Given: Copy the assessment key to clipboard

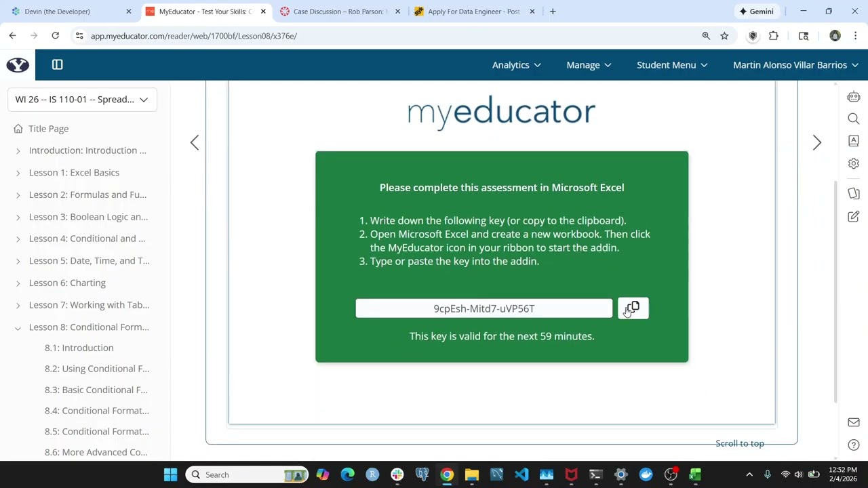Looking at the screenshot, I should point(633,308).
